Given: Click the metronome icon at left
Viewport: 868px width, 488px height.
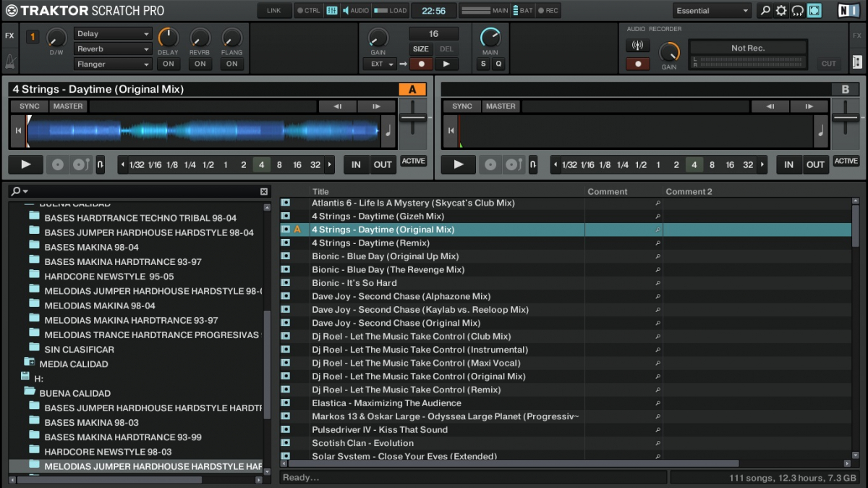Looking at the screenshot, I should 9,62.
